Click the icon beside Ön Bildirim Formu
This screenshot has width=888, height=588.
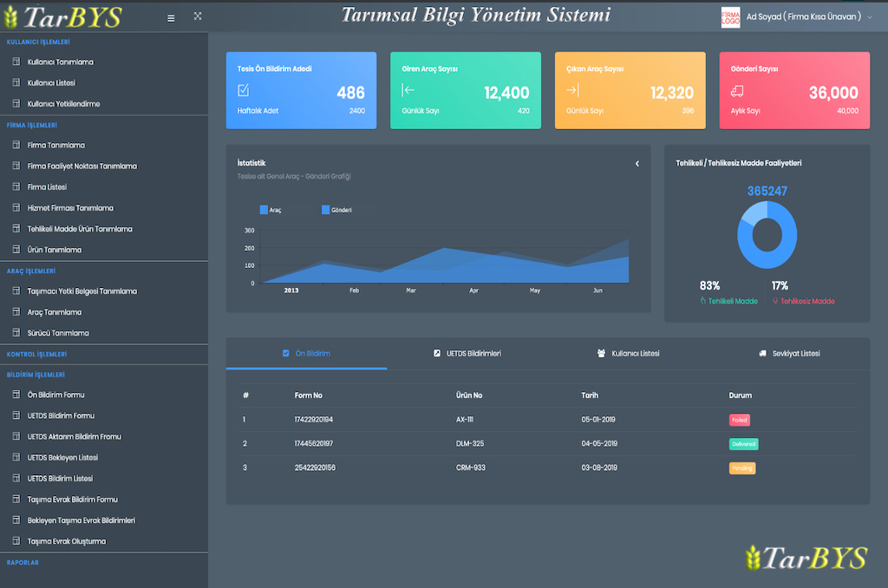pos(16,395)
